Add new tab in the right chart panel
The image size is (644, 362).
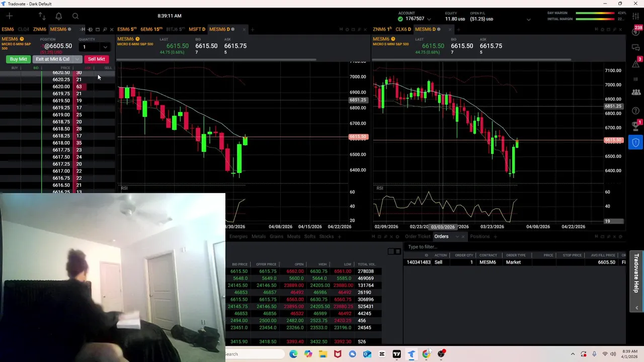458,29
